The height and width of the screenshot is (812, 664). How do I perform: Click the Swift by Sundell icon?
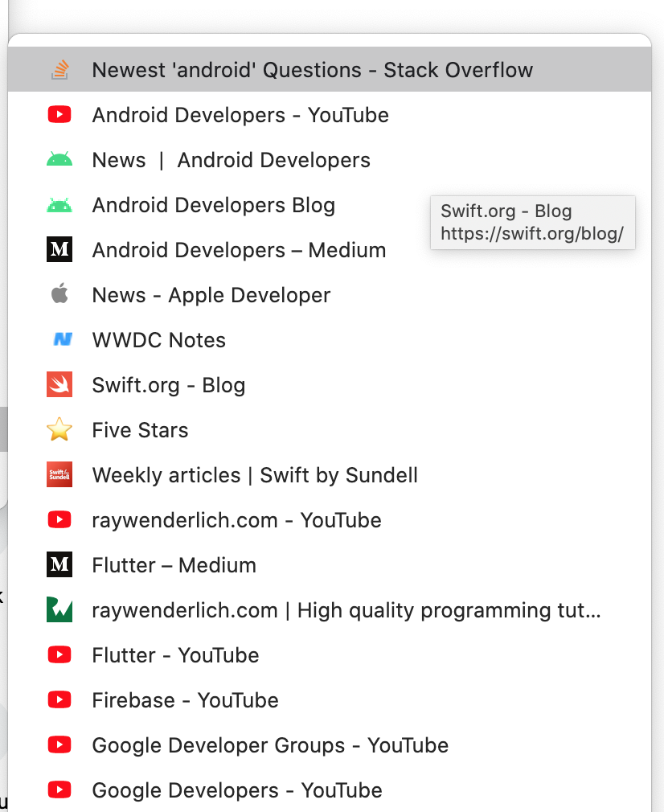[59, 474]
